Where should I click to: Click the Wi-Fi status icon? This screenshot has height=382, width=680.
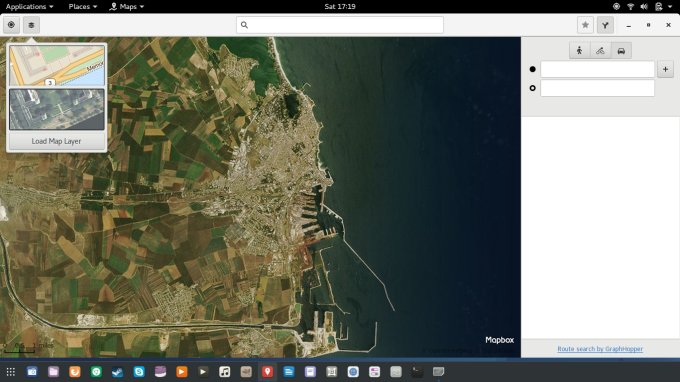630,7
